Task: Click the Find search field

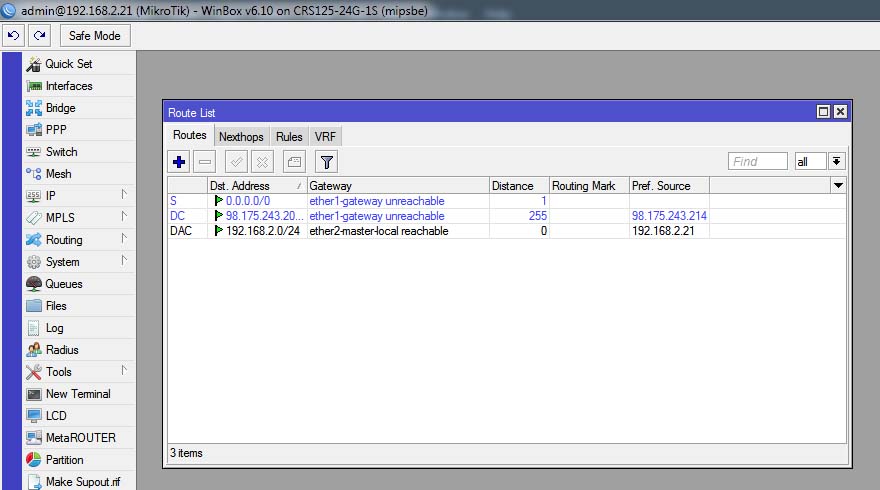Action: pyautogui.click(x=758, y=162)
